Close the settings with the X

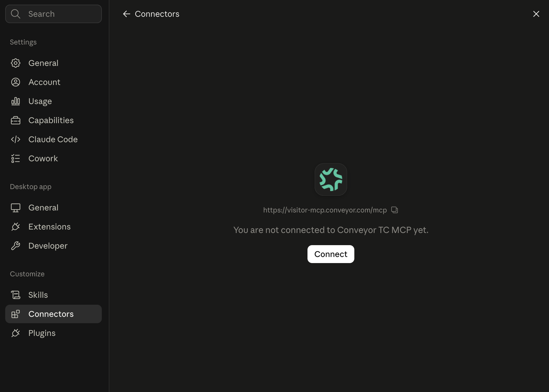pos(536,14)
